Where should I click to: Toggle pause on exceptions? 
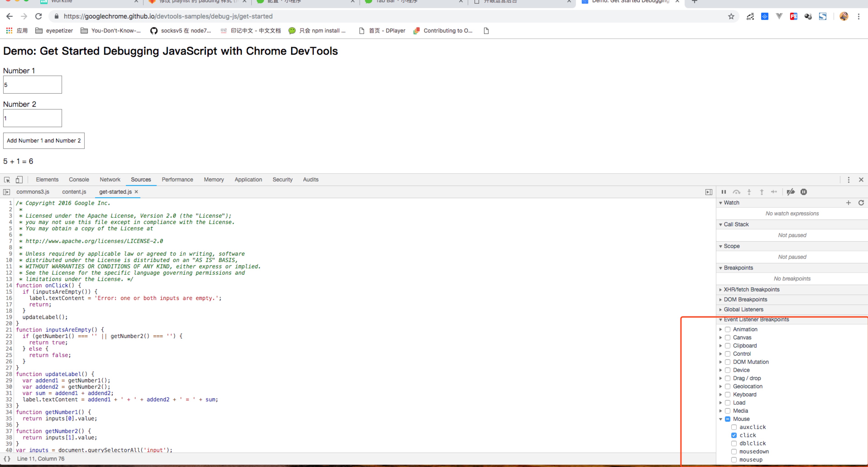(804, 192)
